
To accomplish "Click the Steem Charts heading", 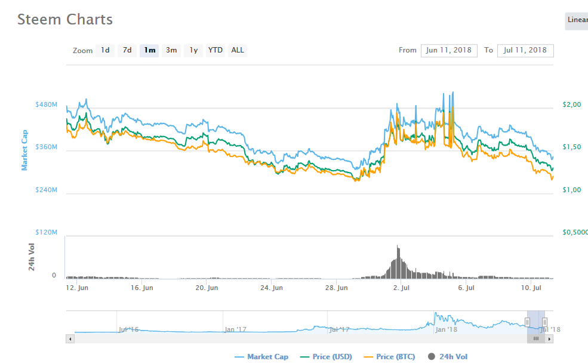I will tap(65, 20).
